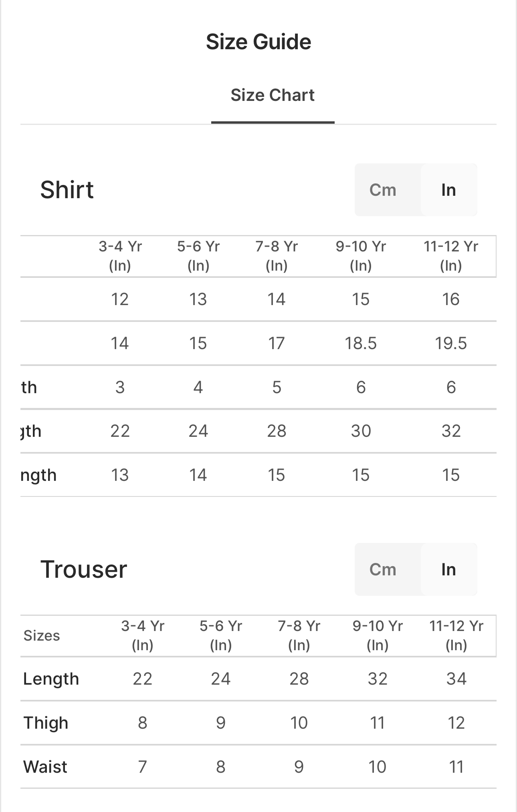Switch Shirt measurements to Cm

pos(383,190)
